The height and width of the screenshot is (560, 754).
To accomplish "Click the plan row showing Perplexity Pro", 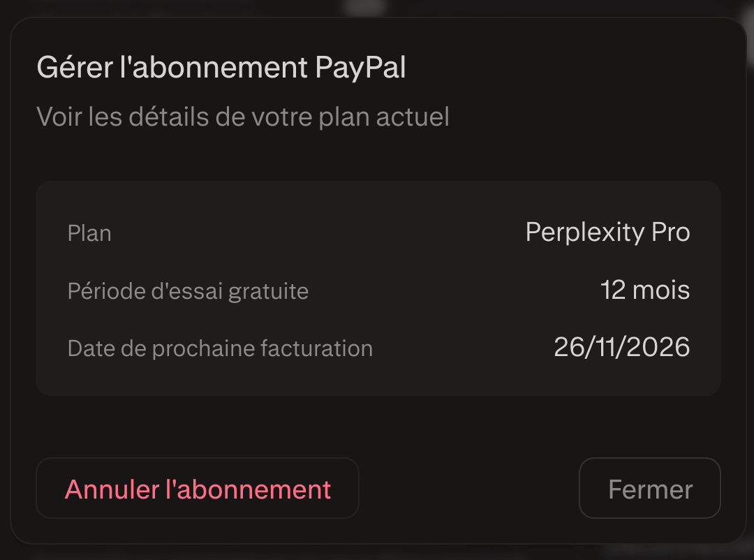I will (x=377, y=233).
